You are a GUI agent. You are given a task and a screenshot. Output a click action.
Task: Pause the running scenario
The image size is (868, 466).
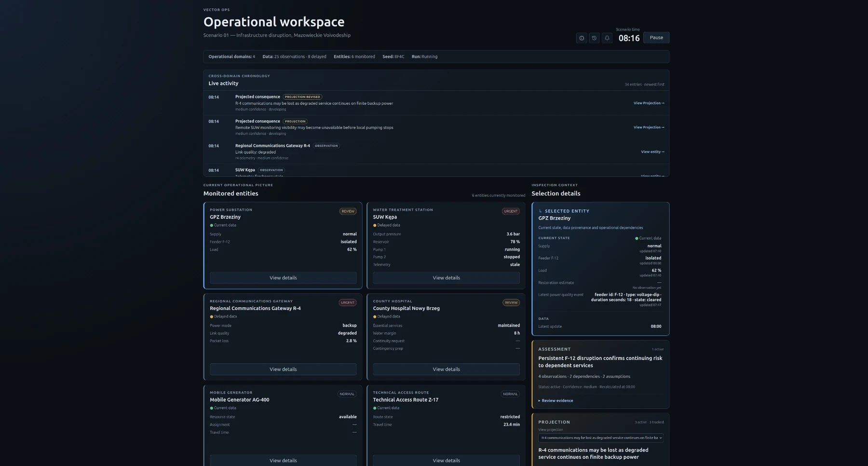pos(656,38)
